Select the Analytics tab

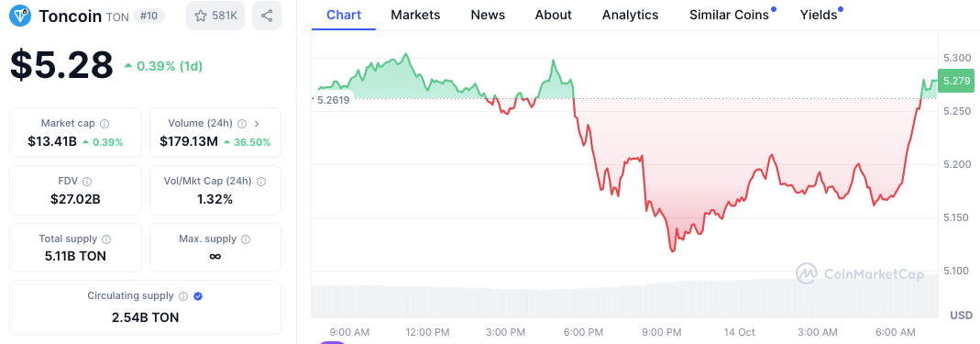tap(630, 15)
